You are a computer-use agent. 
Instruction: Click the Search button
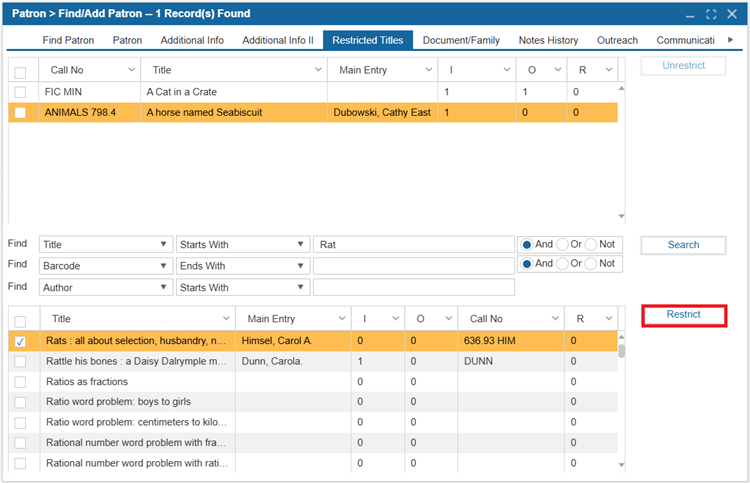point(684,245)
